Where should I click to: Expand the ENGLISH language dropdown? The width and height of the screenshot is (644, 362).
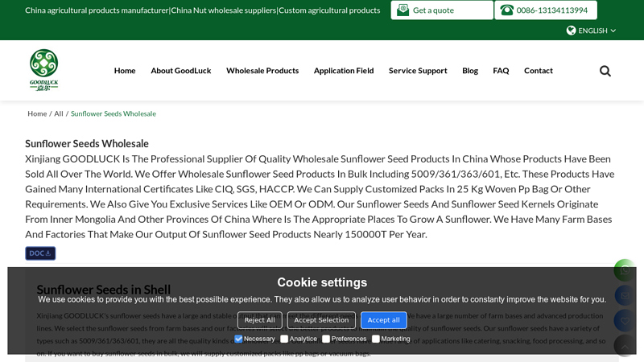pyautogui.click(x=591, y=31)
